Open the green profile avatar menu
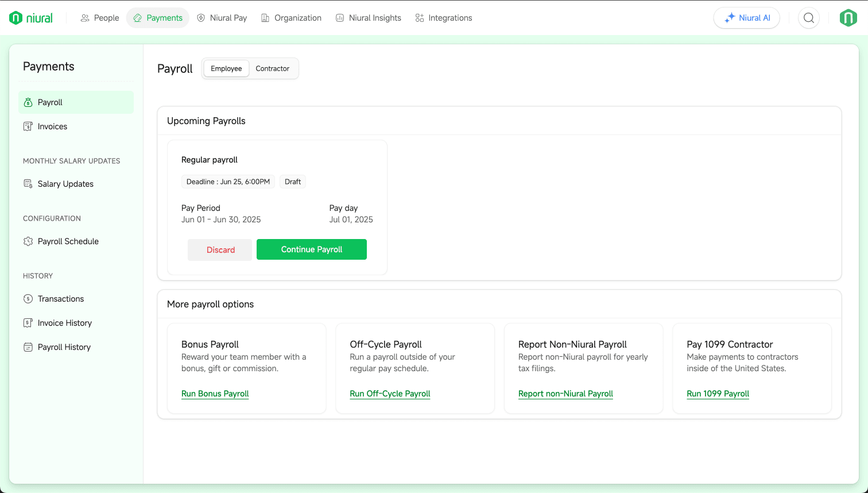Viewport: 868px width, 493px height. click(x=848, y=18)
